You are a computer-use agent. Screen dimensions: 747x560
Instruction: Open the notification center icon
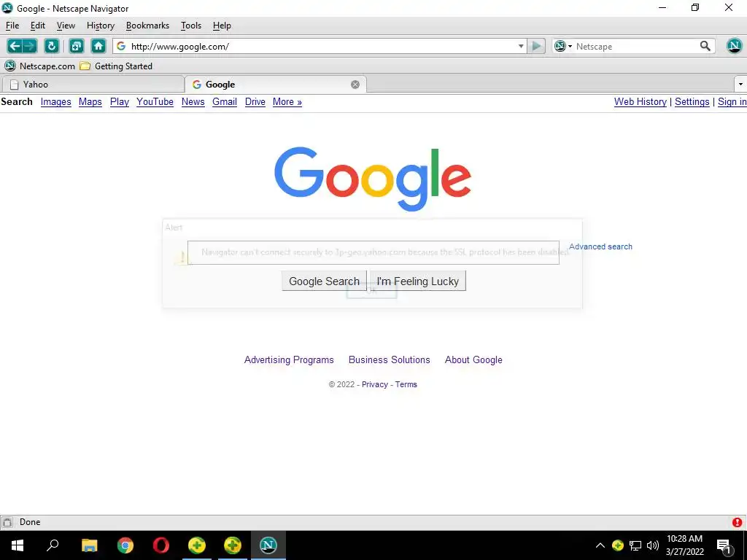pos(724,545)
